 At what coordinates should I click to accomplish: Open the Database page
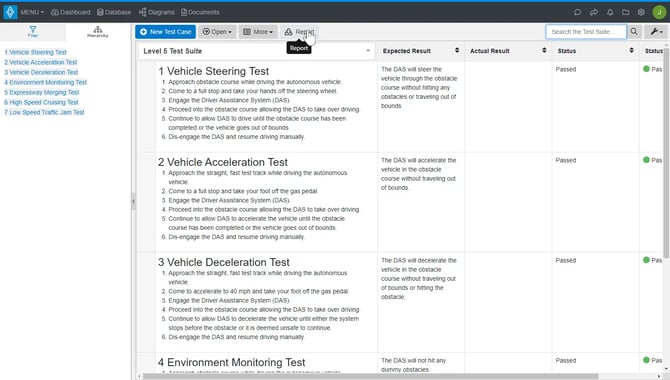coord(114,12)
